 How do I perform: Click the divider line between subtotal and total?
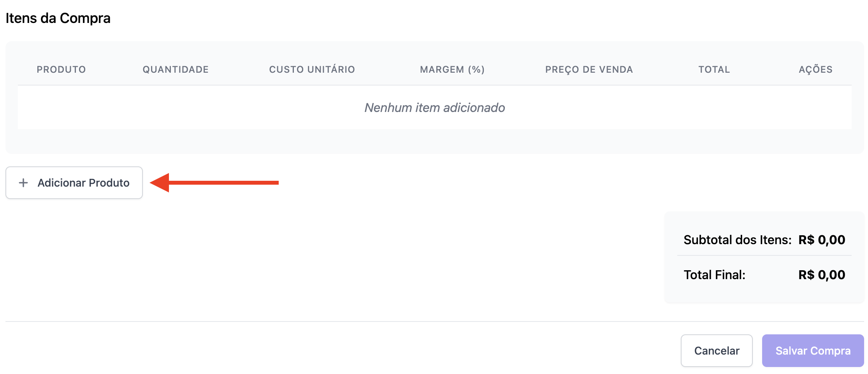[764, 255]
